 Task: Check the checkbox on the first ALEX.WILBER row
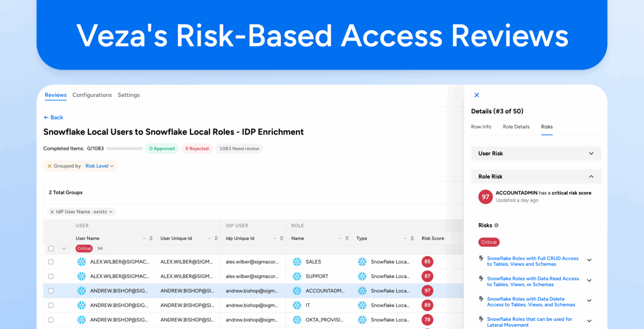pyautogui.click(x=51, y=261)
